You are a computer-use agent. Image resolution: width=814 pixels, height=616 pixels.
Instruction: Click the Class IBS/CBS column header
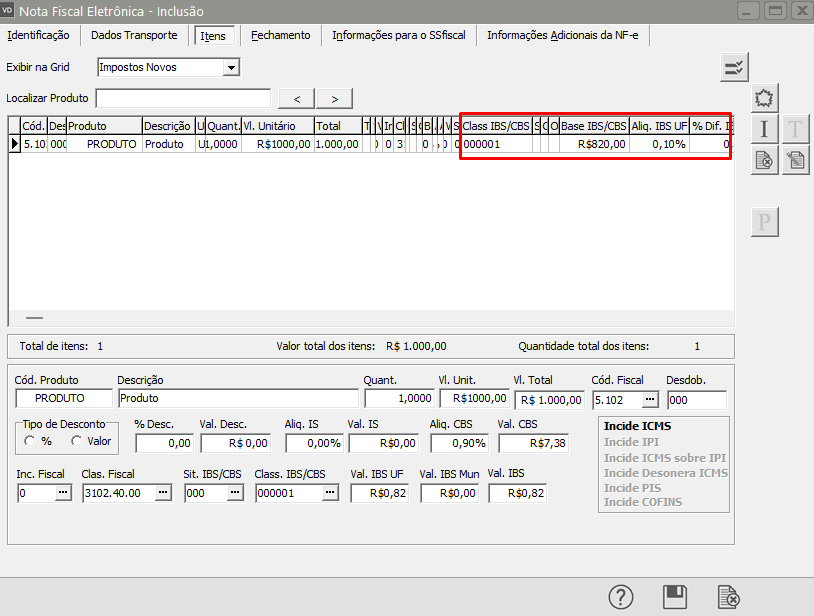click(495, 126)
